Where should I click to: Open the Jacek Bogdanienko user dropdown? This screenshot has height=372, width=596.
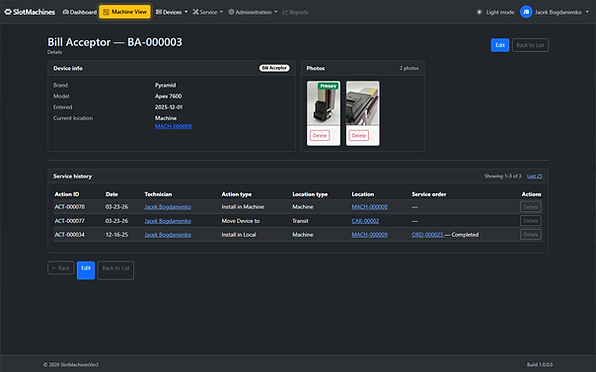coord(561,12)
